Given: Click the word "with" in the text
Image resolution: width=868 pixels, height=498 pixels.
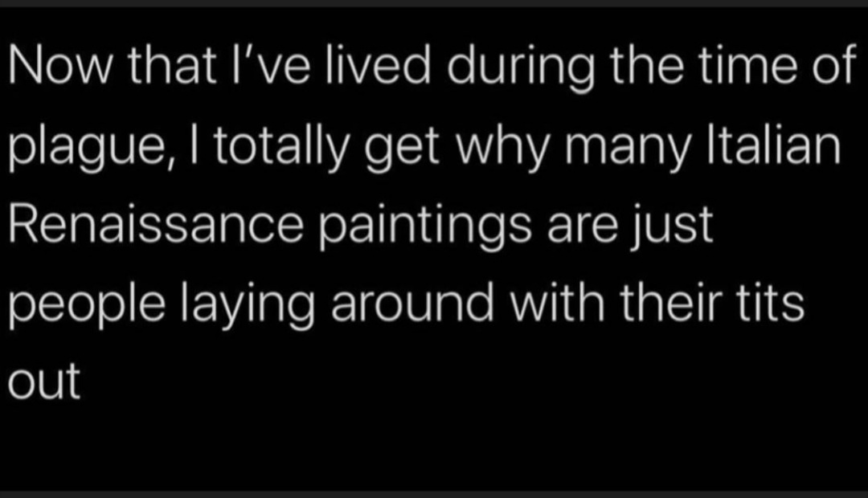Looking at the screenshot, I should [x=557, y=302].
